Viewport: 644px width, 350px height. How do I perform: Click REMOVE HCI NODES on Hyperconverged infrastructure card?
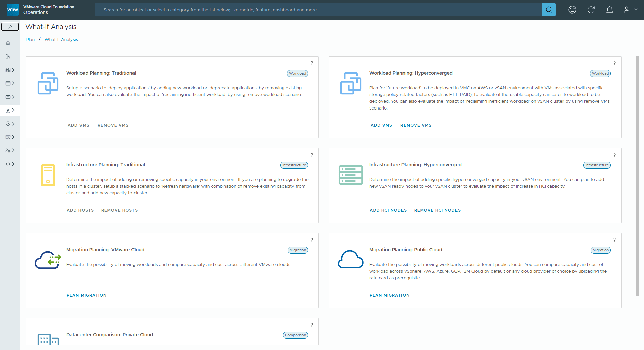(x=437, y=210)
